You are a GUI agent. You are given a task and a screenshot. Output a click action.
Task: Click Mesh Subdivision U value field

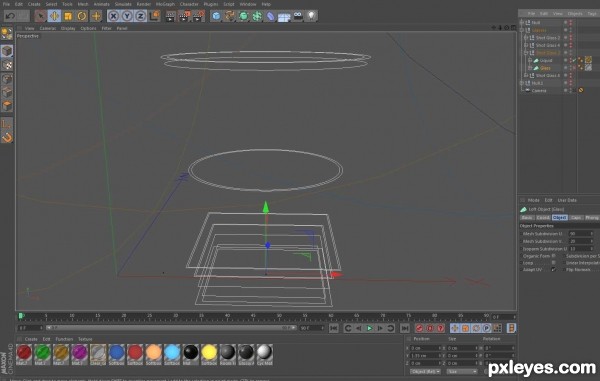click(580, 234)
